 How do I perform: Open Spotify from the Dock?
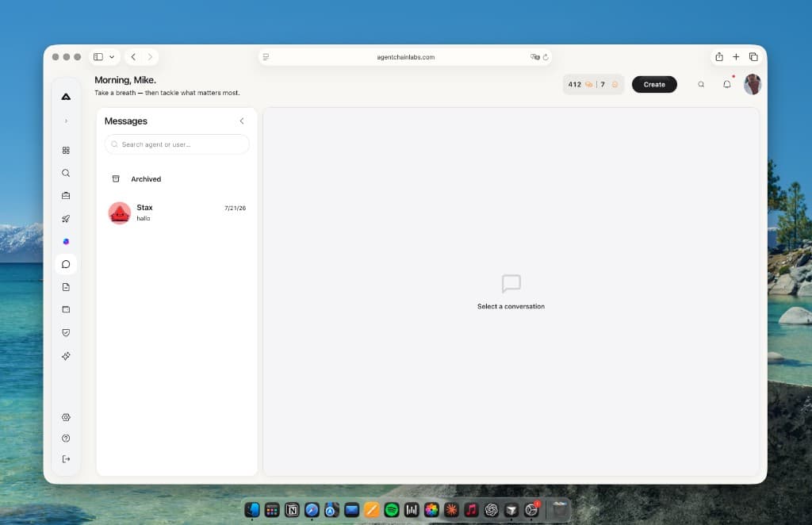[392, 510]
